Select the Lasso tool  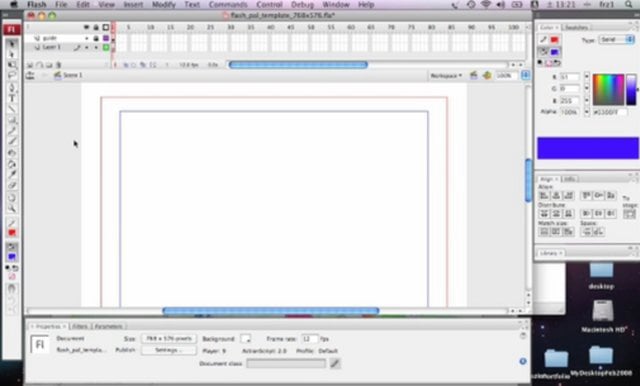pyautogui.click(x=12, y=76)
